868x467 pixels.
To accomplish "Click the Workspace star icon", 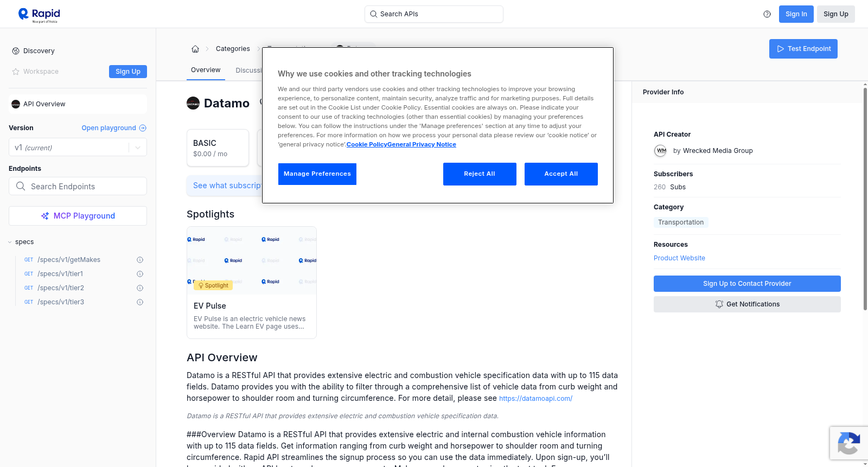I will (x=16, y=72).
